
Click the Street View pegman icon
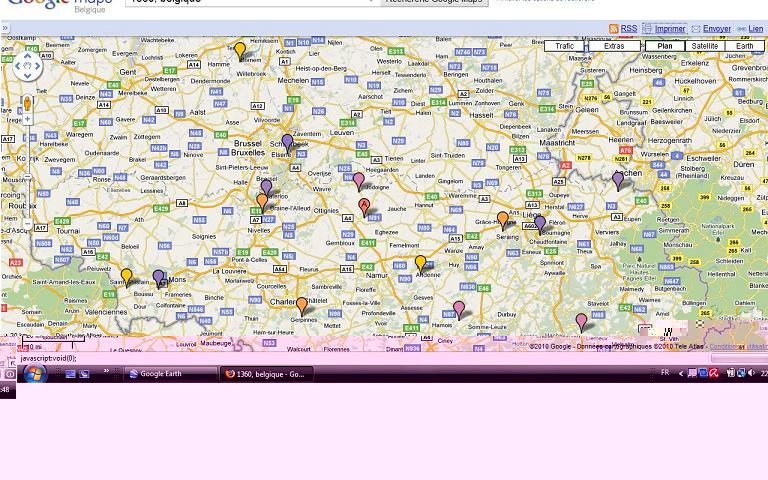coord(27,103)
